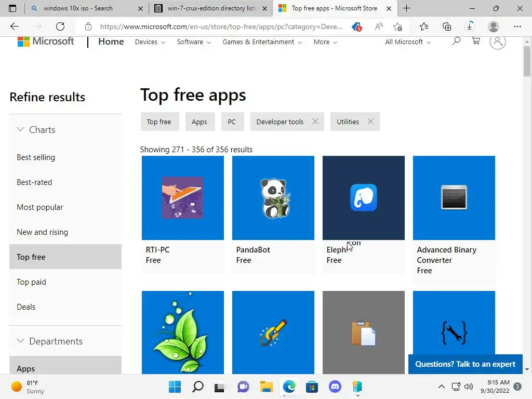Expand the Software menu

pos(194,42)
